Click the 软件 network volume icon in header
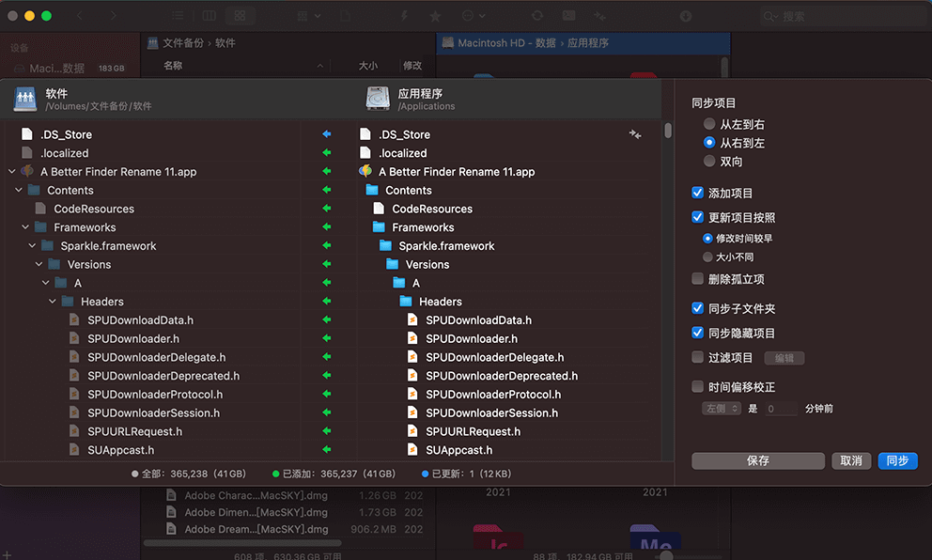Viewport: 932px width, 560px height. pos(25,99)
